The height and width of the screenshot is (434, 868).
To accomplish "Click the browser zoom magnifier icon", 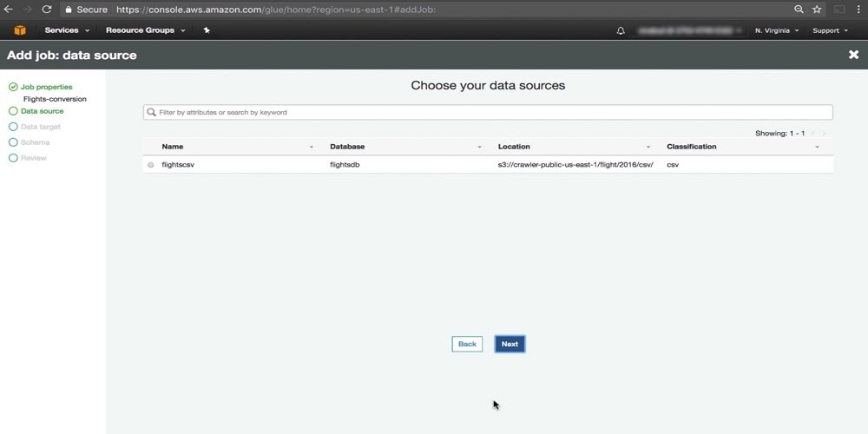I will pyautogui.click(x=799, y=10).
